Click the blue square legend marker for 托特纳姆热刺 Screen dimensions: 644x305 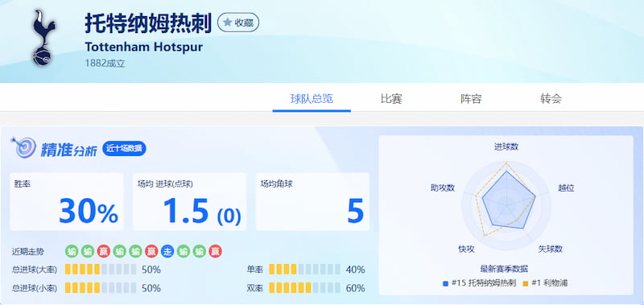445,283
